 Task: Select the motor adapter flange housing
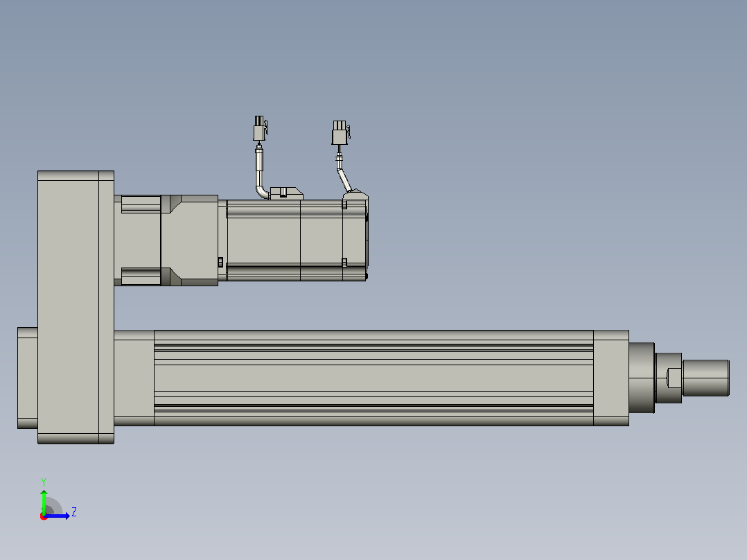click(x=190, y=240)
